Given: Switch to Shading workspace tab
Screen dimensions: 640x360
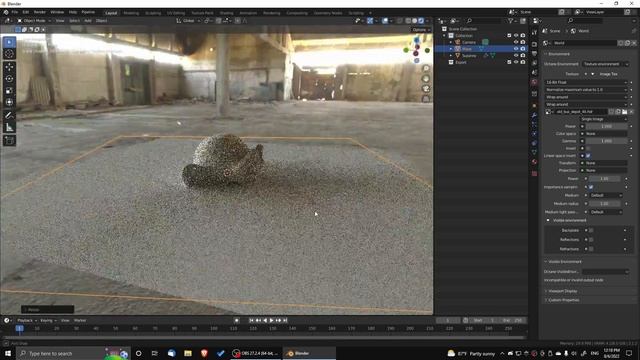Looking at the screenshot, I should point(227,13).
